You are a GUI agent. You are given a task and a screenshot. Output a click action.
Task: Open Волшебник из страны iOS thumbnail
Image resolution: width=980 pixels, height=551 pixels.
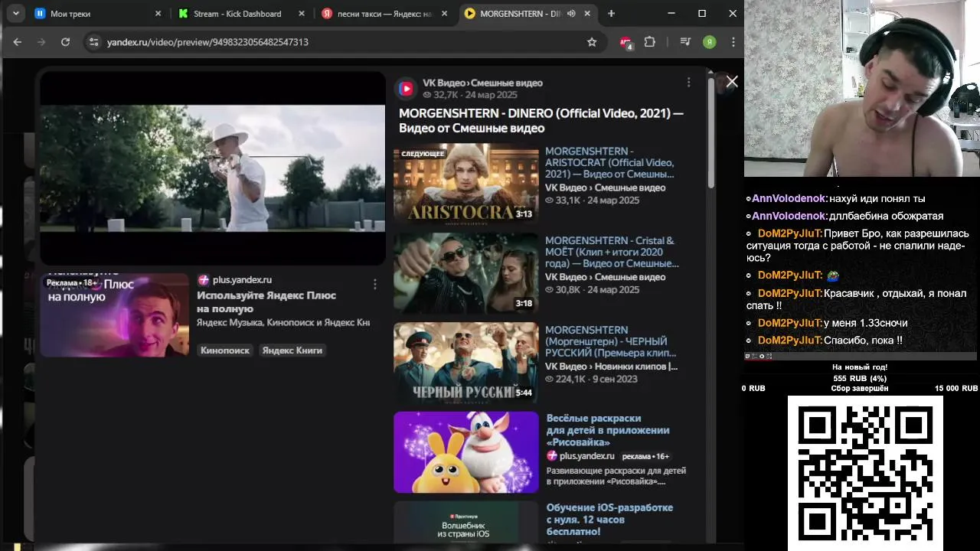[x=465, y=522]
